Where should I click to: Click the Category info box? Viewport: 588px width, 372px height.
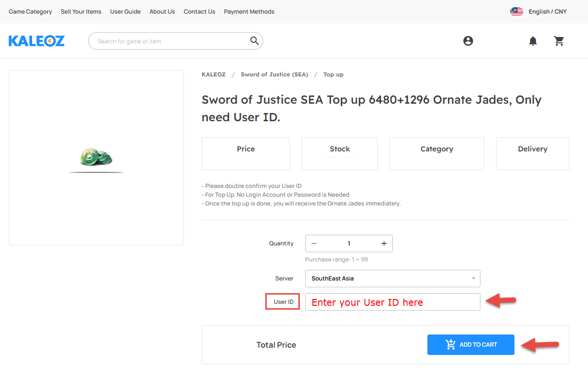[437, 153]
